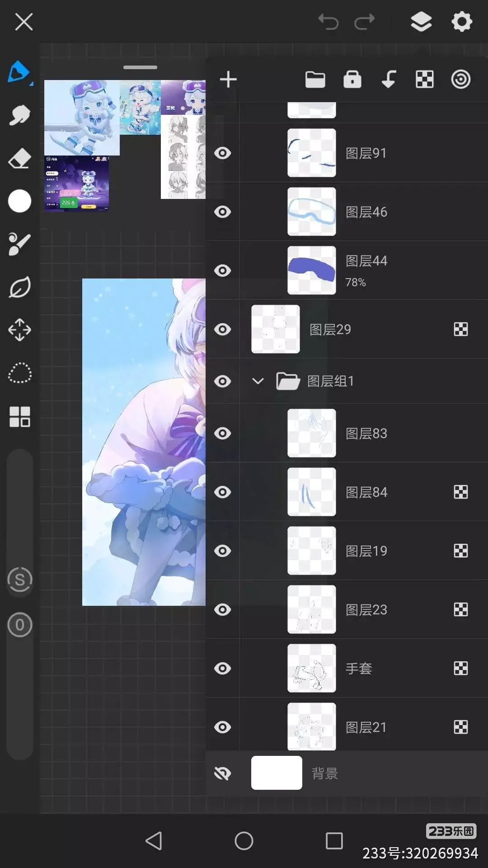Open Android recent apps
Image resolution: width=488 pixels, height=868 pixels.
[334, 841]
